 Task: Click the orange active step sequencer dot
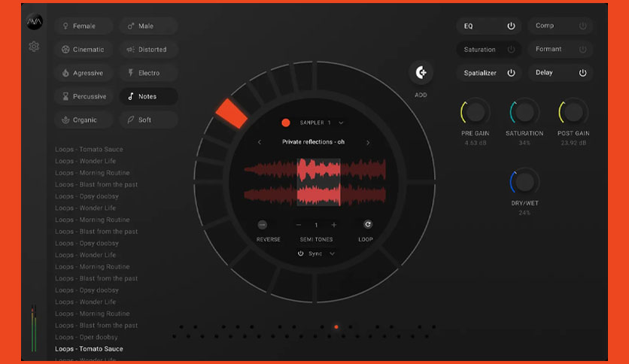pyautogui.click(x=336, y=327)
